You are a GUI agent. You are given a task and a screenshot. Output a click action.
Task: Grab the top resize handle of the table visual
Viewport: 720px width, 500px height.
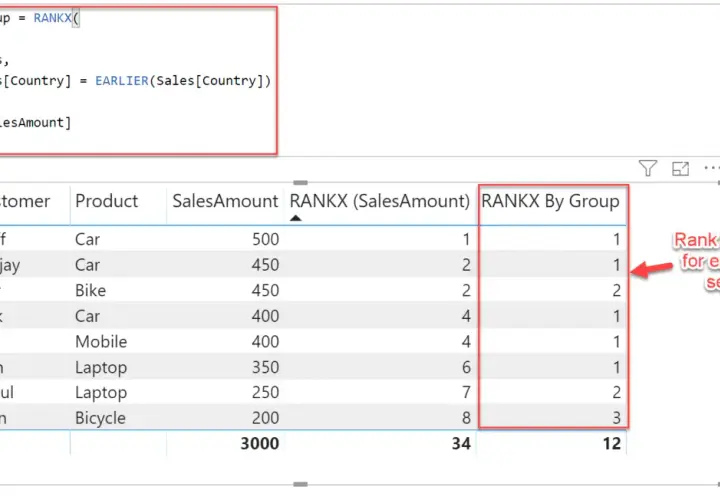point(300,183)
